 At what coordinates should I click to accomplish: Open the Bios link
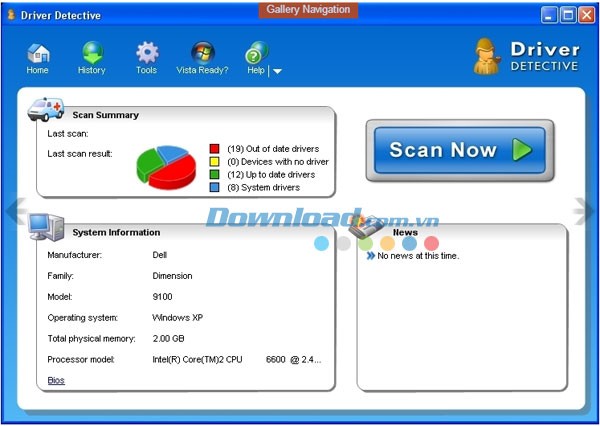click(56, 380)
